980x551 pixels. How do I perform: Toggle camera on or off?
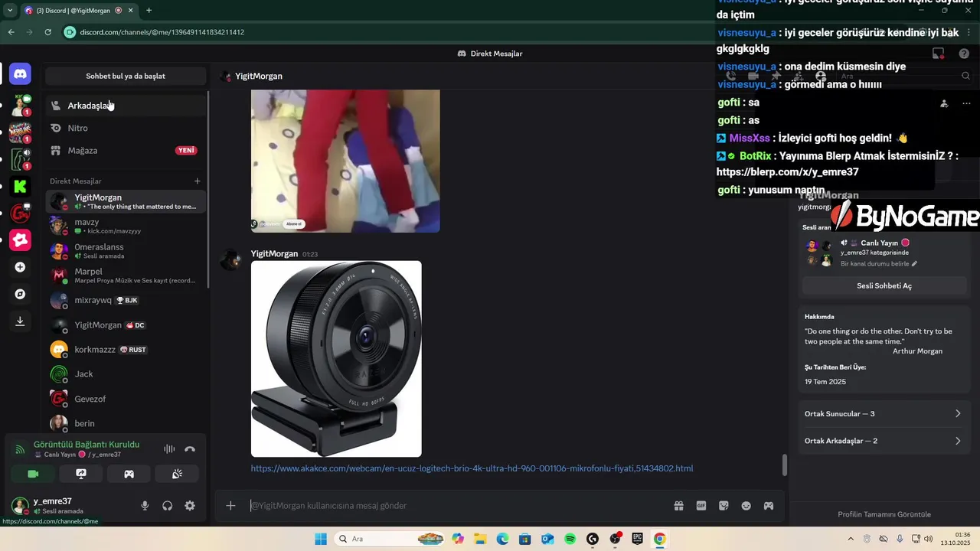click(x=33, y=474)
